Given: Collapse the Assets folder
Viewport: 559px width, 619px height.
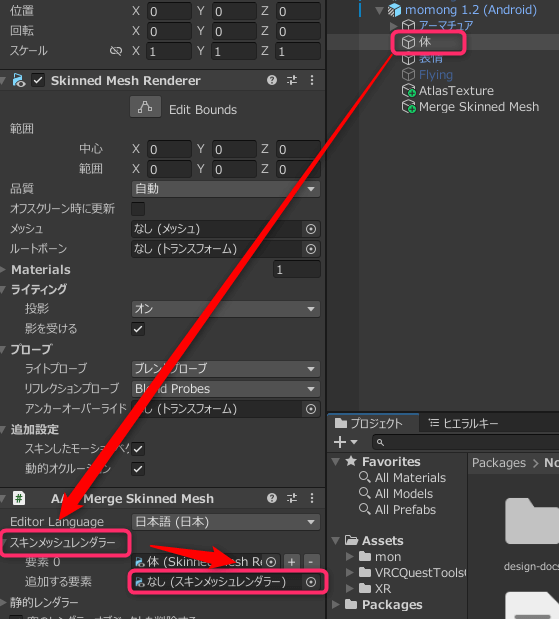Looking at the screenshot, I should click(x=336, y=540).
